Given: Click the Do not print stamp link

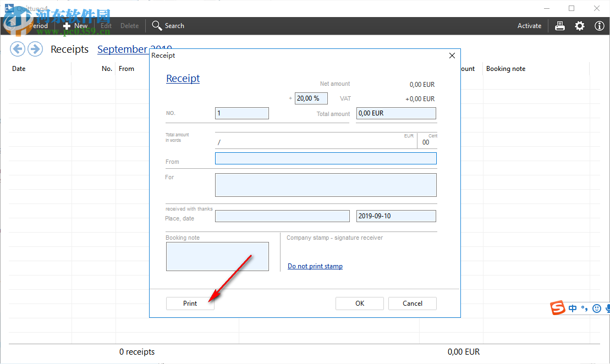Looking at the screenshot, I should (315, 266).
